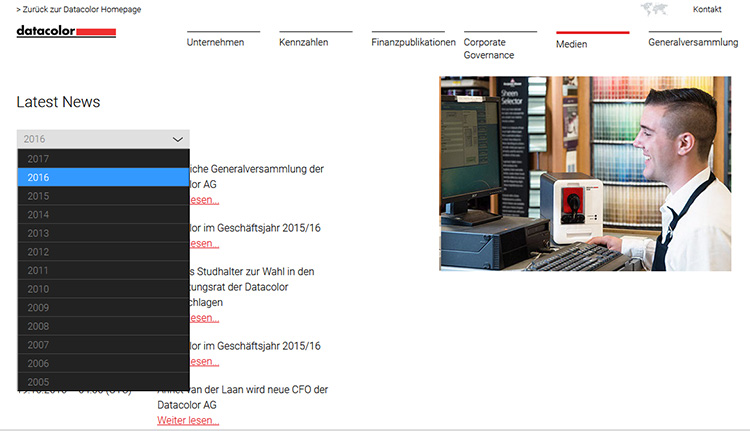Click the Studhalter zur Wahl headline
750x431 pixels.
(x=252, y=287)
